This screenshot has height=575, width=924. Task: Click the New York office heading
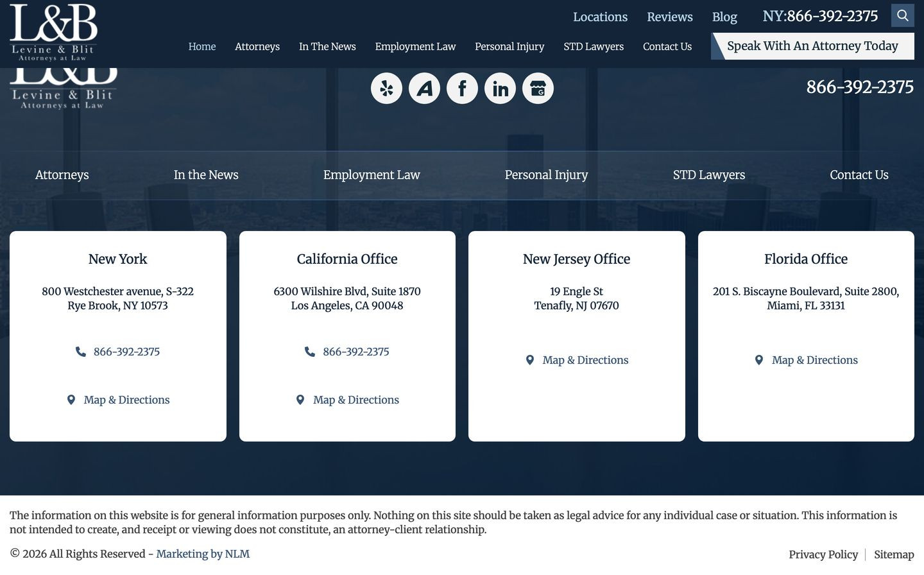tap(118, 259)
